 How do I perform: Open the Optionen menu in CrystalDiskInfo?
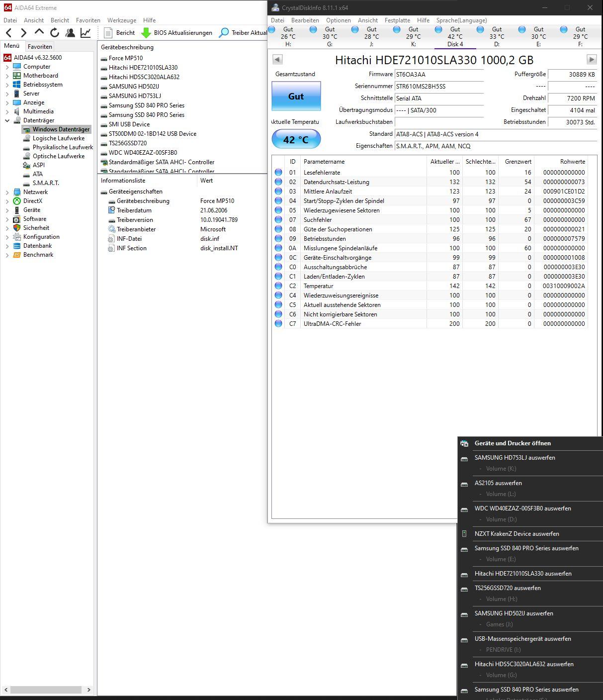339,20
